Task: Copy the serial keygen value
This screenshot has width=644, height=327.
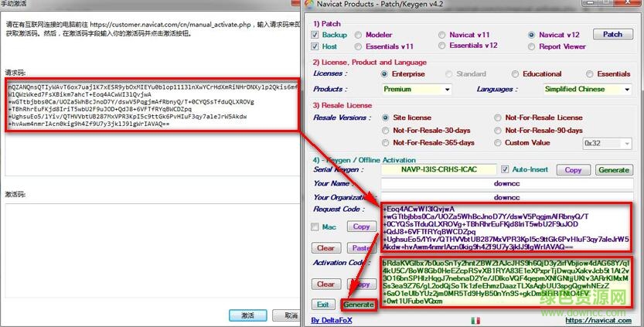Action: (x=573, y=169)
